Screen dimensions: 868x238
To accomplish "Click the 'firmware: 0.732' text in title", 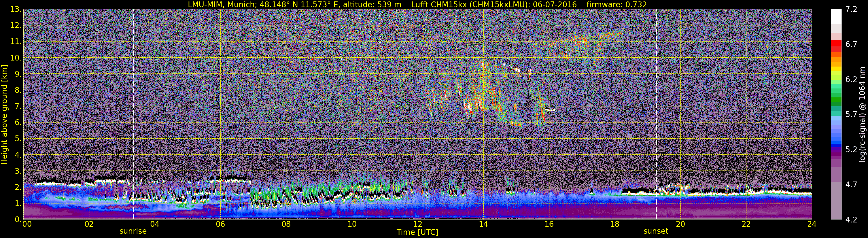I will [617, 4].
